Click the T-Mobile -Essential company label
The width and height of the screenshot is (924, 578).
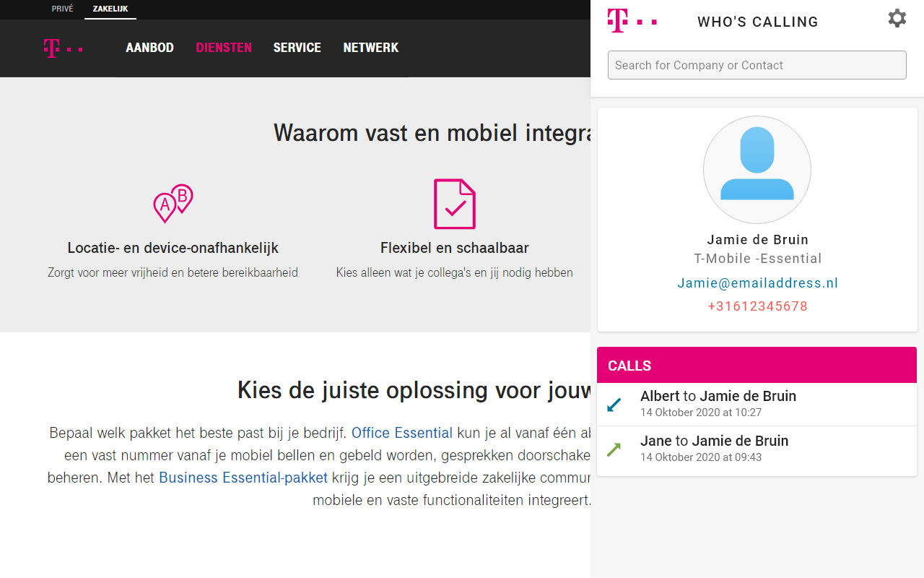[758, 259]
